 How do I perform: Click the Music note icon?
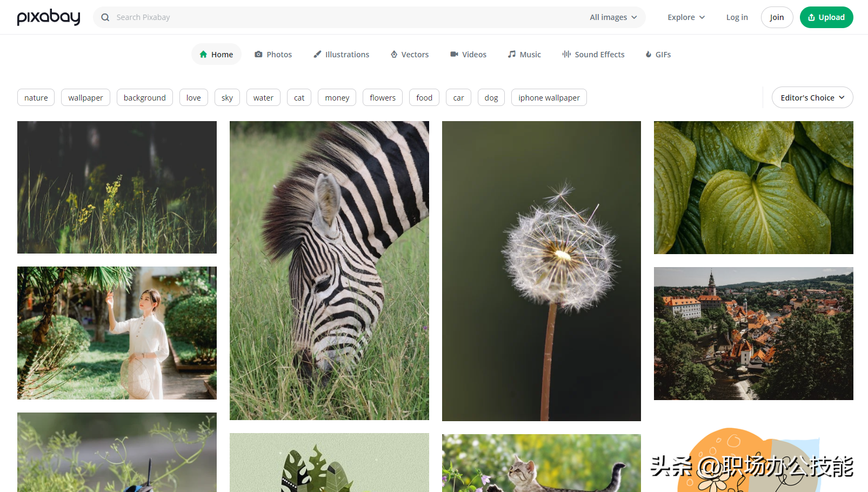pyautogui.click(x=511, y=54)
